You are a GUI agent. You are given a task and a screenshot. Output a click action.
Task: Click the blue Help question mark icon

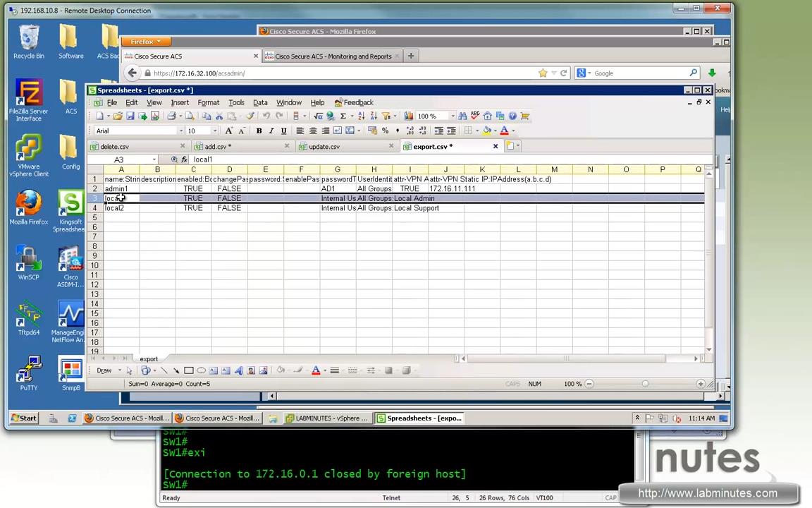pos(512,116)
